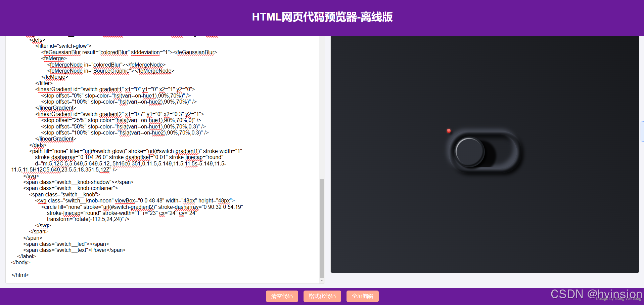
Task: Click the feGaussianBlur result="coloredBlur" line
Action: (129, 52)
